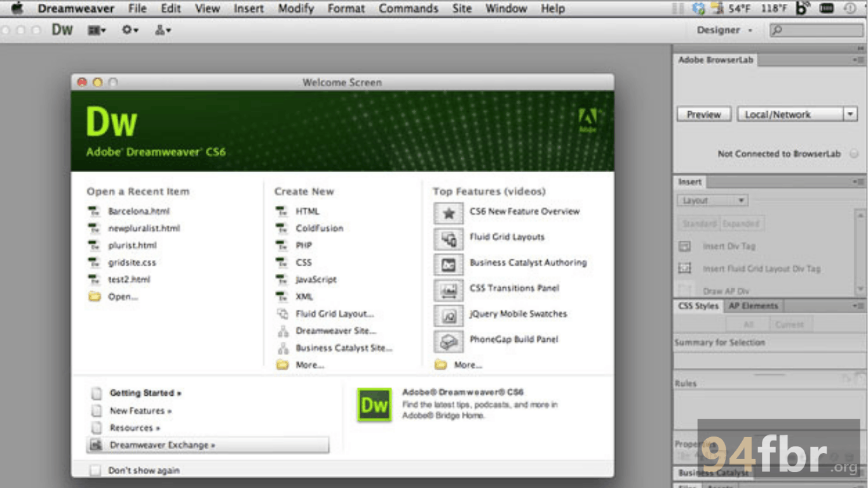
Task: Select the Insert panel tab
Action: (689, 182)
